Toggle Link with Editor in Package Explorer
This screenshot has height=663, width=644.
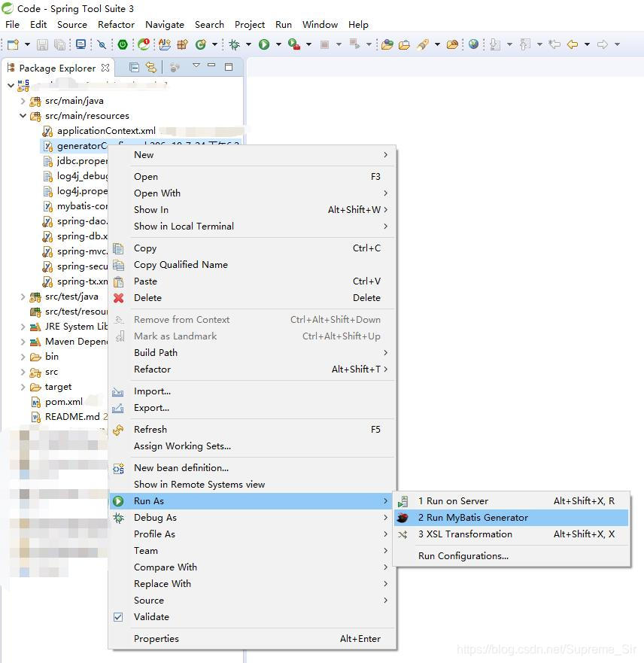point(151,67)
